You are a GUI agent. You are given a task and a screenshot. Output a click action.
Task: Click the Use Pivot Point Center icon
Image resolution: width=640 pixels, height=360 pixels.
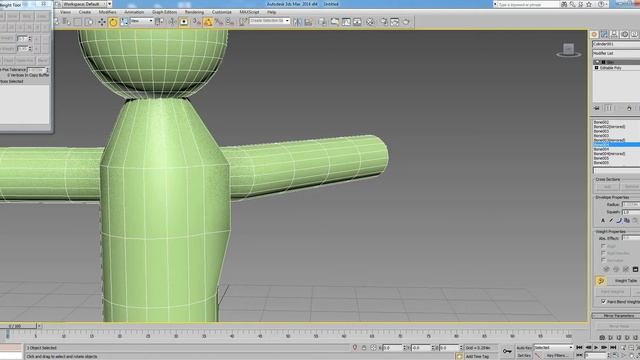click(159, 22)
